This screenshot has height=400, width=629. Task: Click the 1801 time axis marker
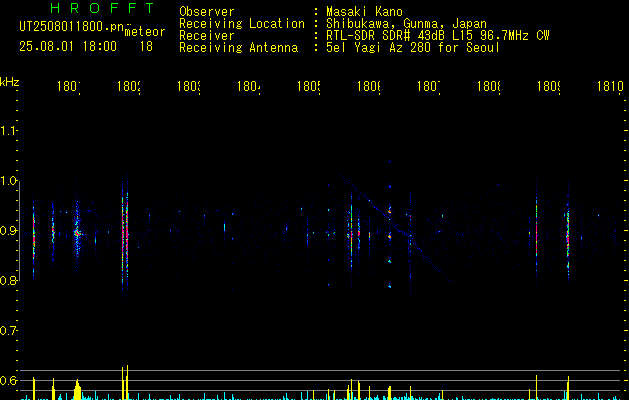tap(69, 87)
